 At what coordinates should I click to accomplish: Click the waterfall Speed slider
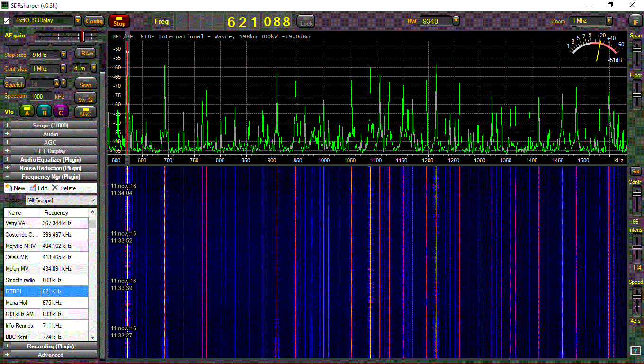pos(636,301)
